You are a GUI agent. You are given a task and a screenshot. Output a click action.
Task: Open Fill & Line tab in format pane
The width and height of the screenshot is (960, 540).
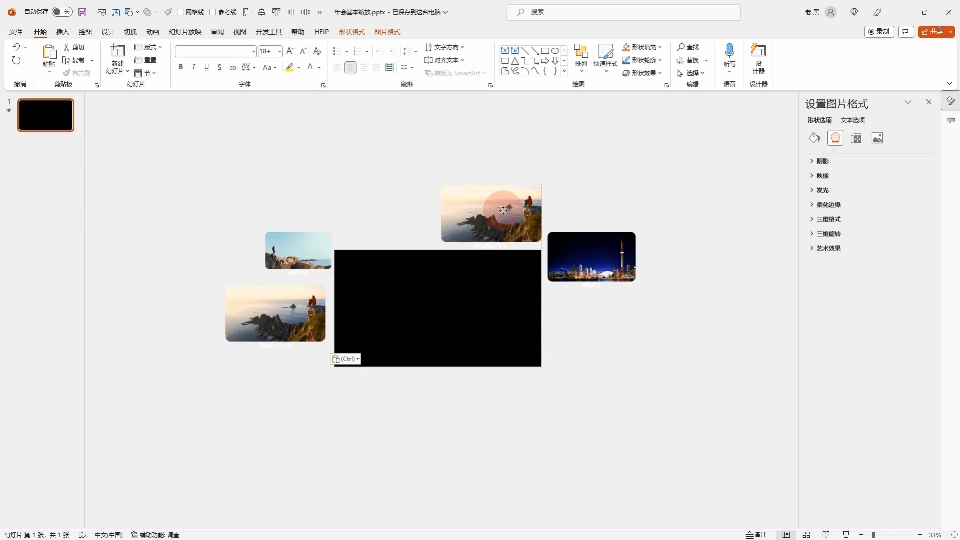[x=814, y=138]
